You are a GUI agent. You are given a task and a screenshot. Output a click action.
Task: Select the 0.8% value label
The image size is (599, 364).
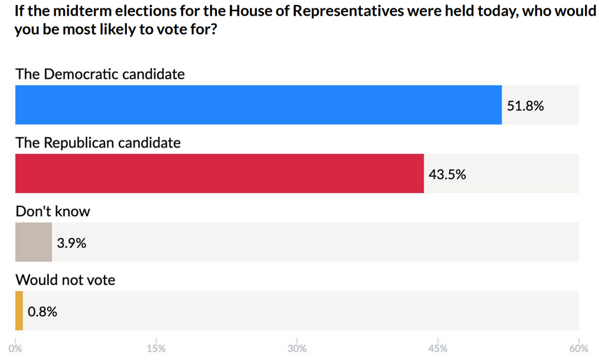(43, 311)
